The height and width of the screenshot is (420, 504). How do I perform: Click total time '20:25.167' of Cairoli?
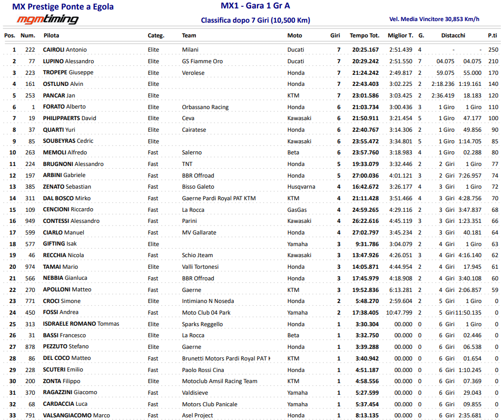(x=365, y=50)
